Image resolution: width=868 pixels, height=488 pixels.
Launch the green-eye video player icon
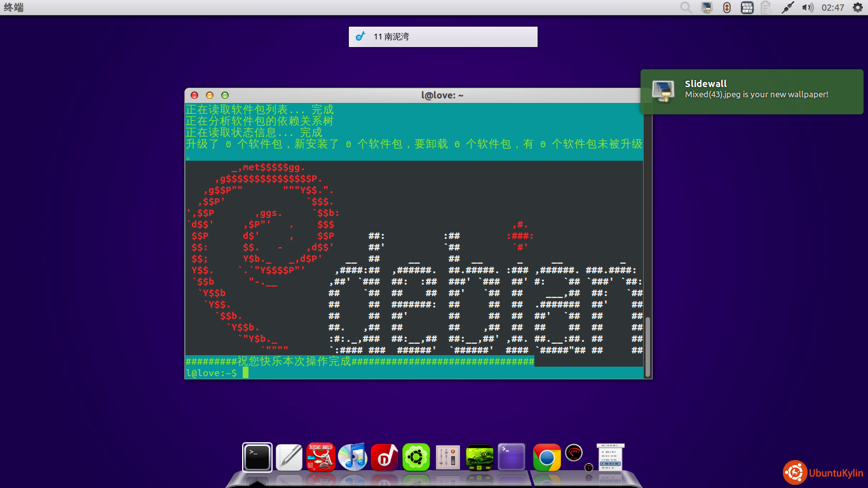(x=480, y=457)
